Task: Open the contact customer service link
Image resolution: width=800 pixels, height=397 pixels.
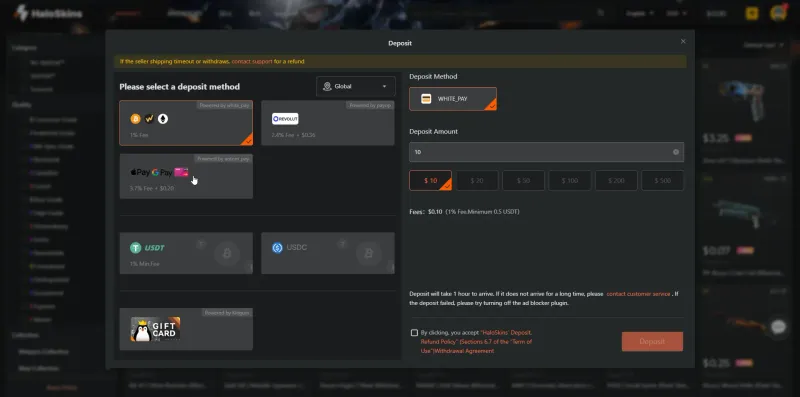Action: coord(638,294)
